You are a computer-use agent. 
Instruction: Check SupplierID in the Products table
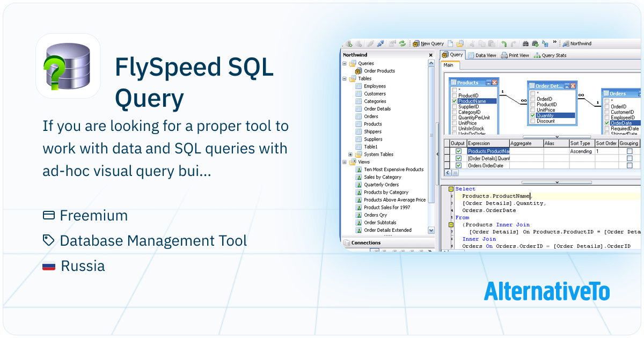pos(455,106)
